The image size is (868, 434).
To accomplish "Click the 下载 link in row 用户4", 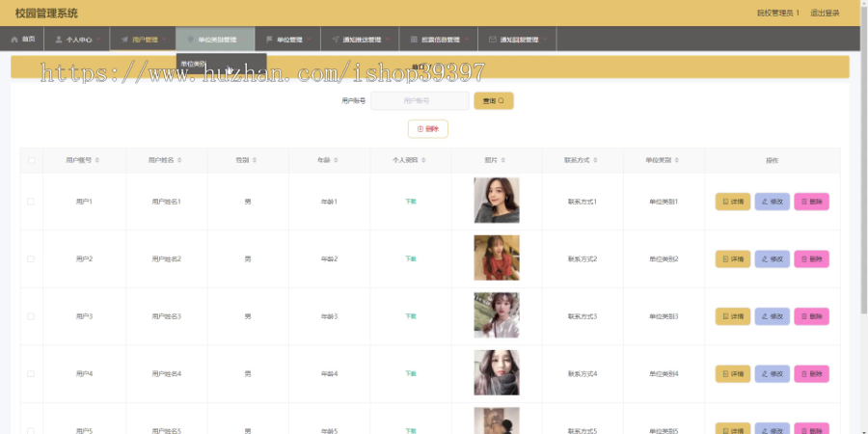I will (x=411, y=374).
